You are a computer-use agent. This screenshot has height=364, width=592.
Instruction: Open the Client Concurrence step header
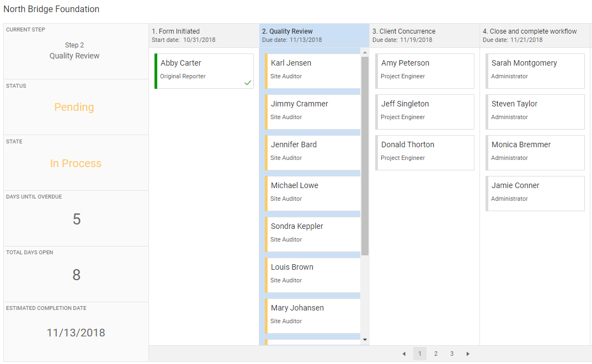tap(424, 35)
